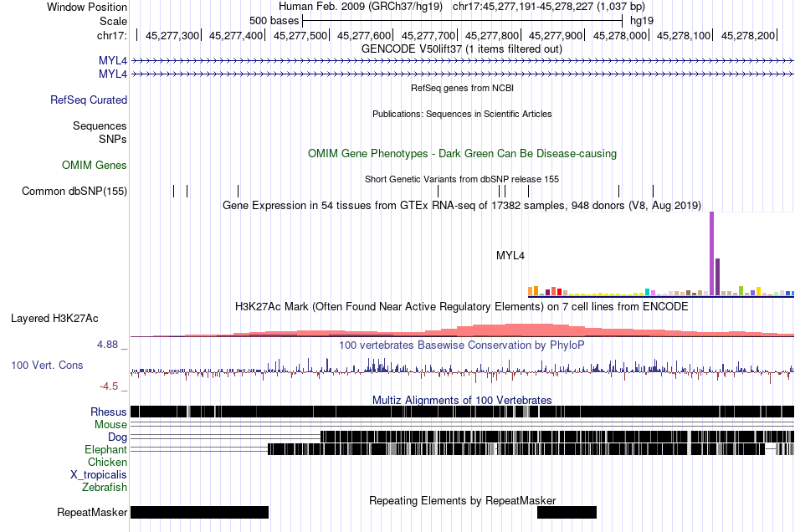This screenshot has height=532, width=795.
Task: Click the OMIM Genes track label
Action: pyautogui.click(x=95, y=165)
